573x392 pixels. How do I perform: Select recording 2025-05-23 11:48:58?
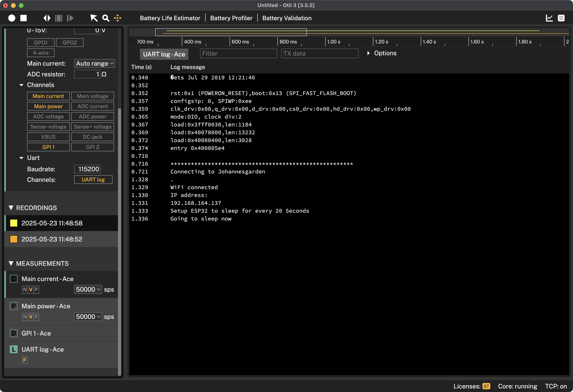(x=61, y=223)
